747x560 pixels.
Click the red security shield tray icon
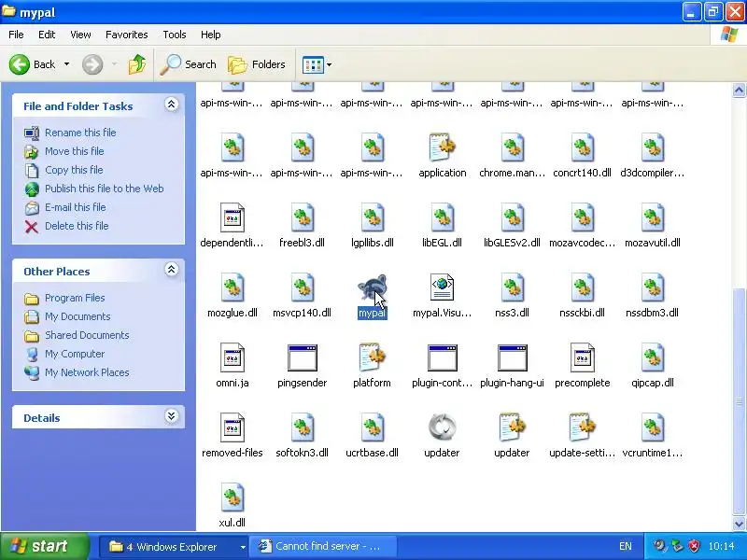(694, 546)
